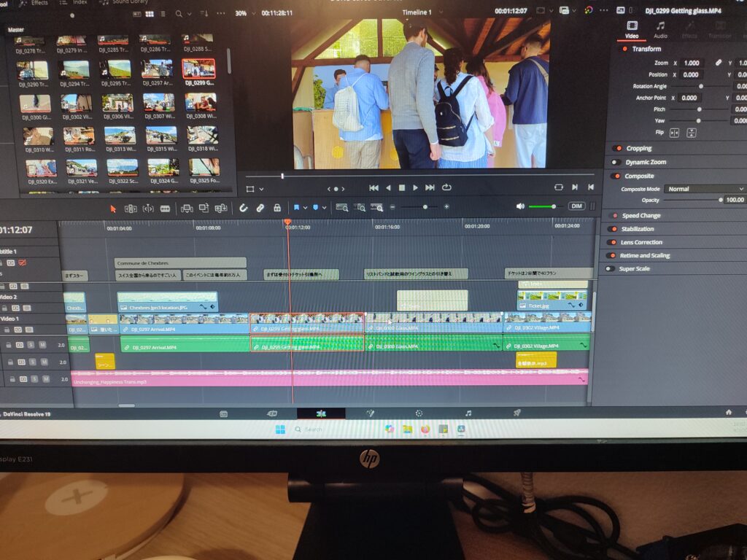
Task: Enable the Super Scale switch
Action: tap(610, 268)
